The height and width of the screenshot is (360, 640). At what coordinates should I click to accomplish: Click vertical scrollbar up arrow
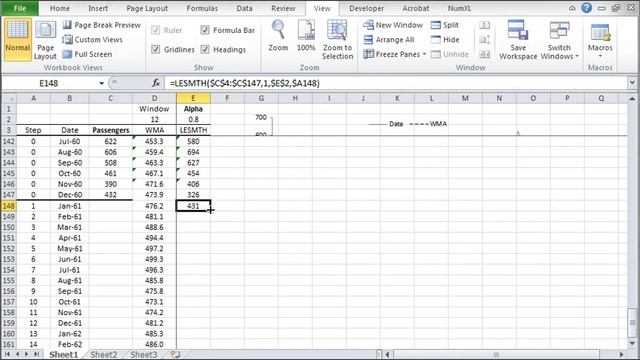click(632, 98)
